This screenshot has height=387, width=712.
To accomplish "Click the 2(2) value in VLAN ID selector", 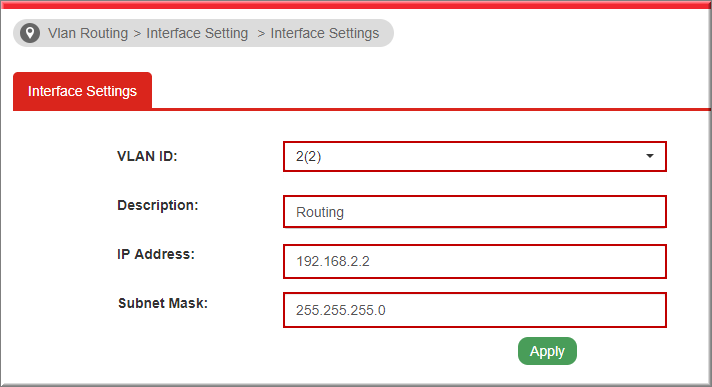I will [x=308, y=157].
